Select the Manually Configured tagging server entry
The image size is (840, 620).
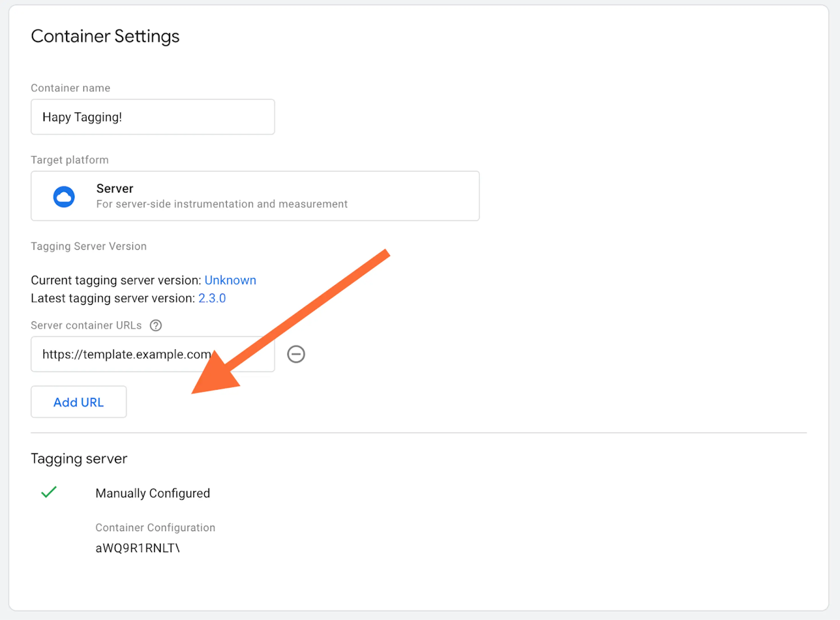(x=152, y=493)
